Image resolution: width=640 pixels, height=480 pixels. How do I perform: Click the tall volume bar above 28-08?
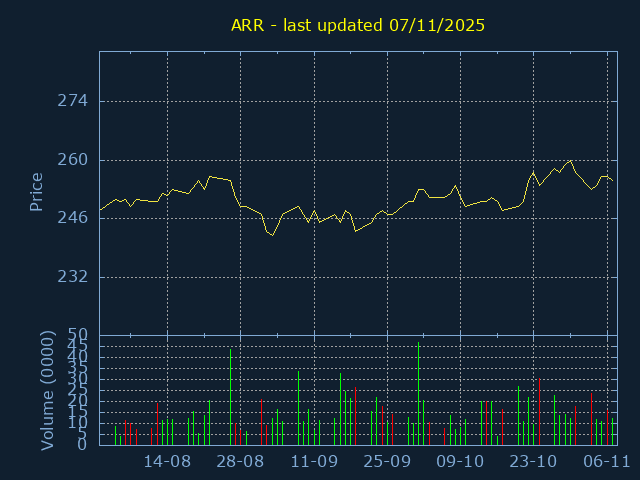pyautogui.click(x=231, y=397)
